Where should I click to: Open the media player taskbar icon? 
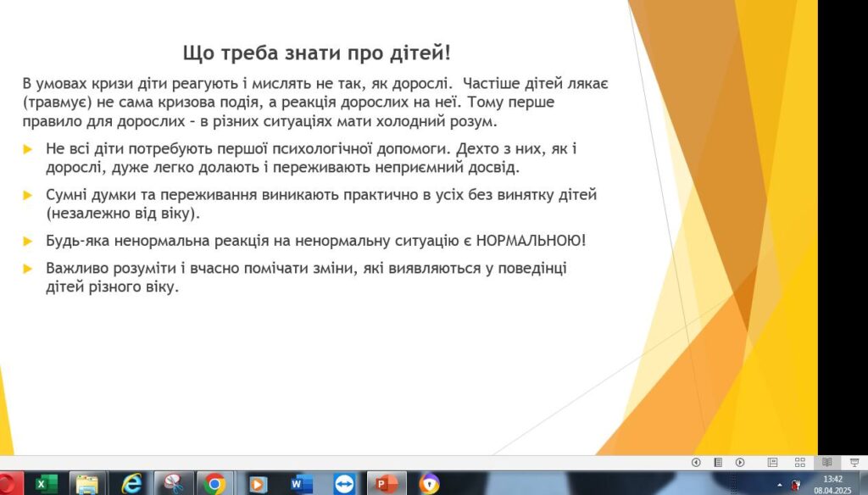[256, 484]
